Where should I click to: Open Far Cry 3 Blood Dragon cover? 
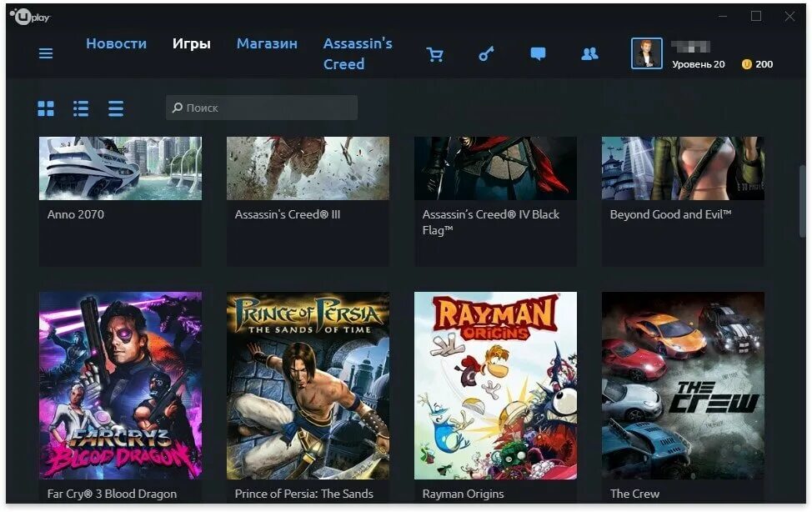(x=120, y=385)
